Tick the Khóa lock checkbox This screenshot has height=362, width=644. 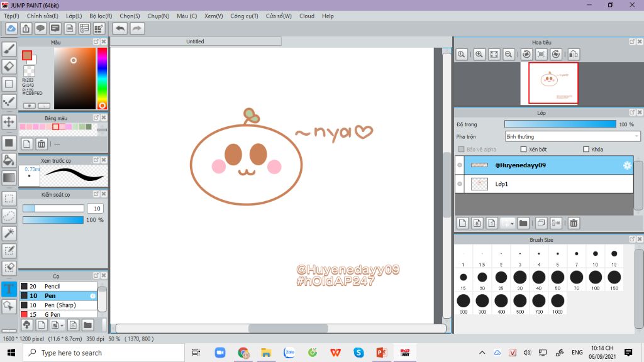(586, 150)
